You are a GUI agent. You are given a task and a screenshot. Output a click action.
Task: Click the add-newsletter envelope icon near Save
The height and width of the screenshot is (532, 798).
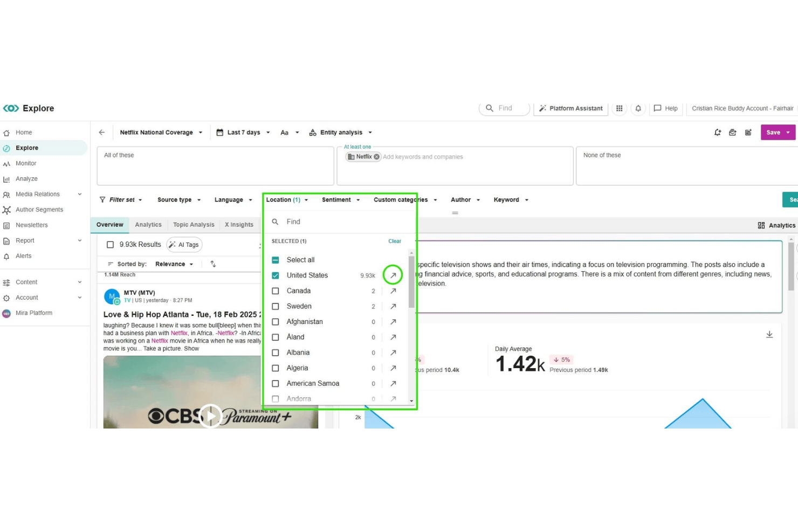tap(733, 133)
